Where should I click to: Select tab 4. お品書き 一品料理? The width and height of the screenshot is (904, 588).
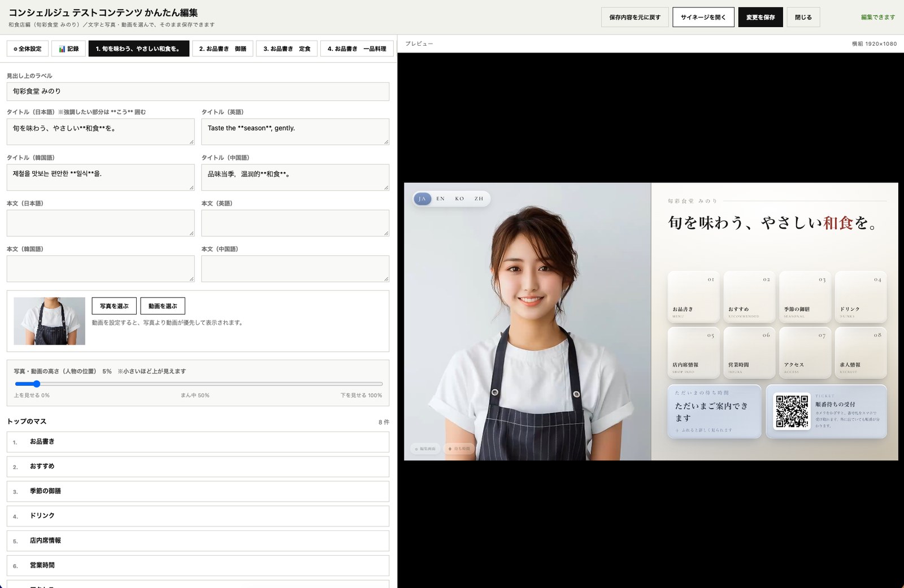[357, 49]
